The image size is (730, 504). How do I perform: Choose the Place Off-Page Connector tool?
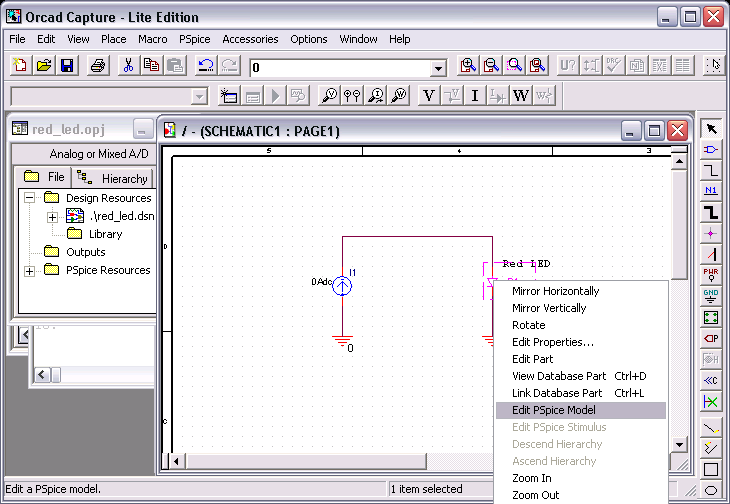pyautogui.click(x=711, y=380)
